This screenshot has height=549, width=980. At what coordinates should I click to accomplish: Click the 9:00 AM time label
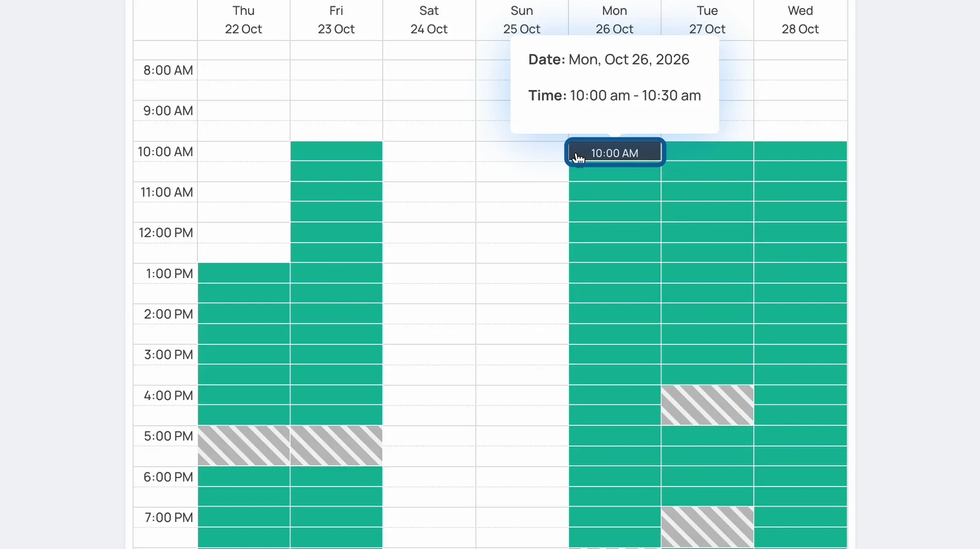[168, 110]
